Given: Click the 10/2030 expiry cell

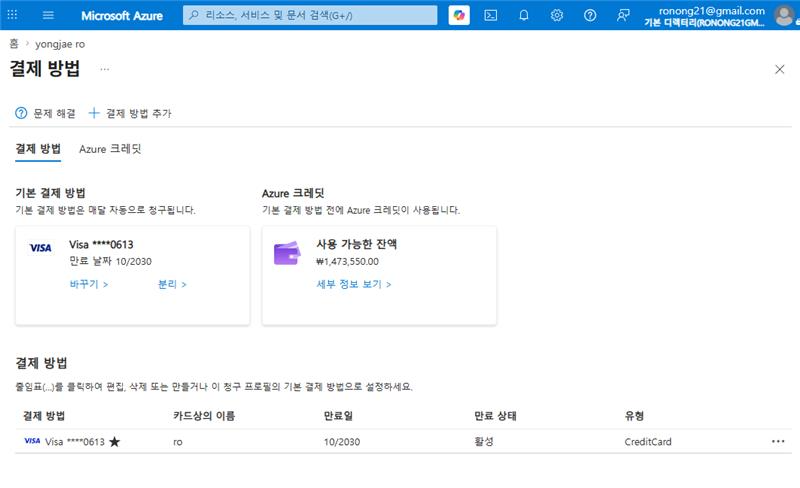Looking at the screenshot, I should click(x=342, y=442).
